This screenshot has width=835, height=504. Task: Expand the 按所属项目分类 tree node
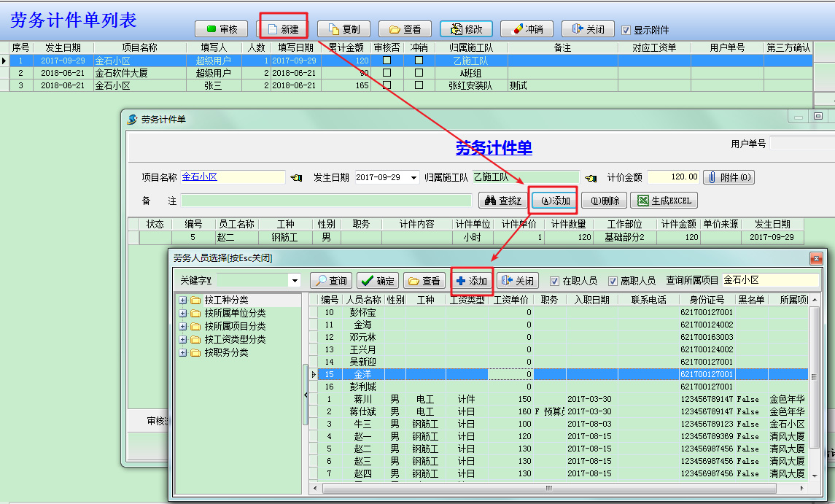point(182,326)
